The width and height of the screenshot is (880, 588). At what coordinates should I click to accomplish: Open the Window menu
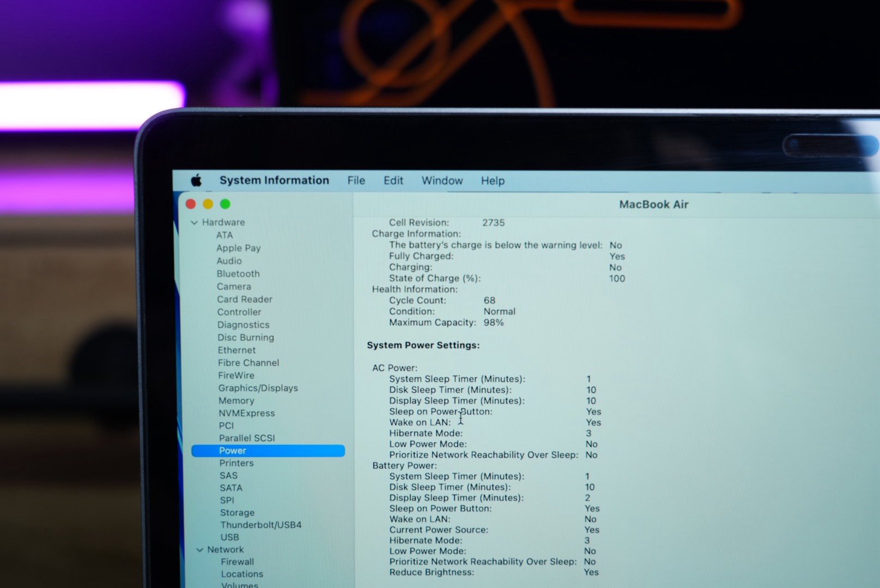click(x=442, y=180)
